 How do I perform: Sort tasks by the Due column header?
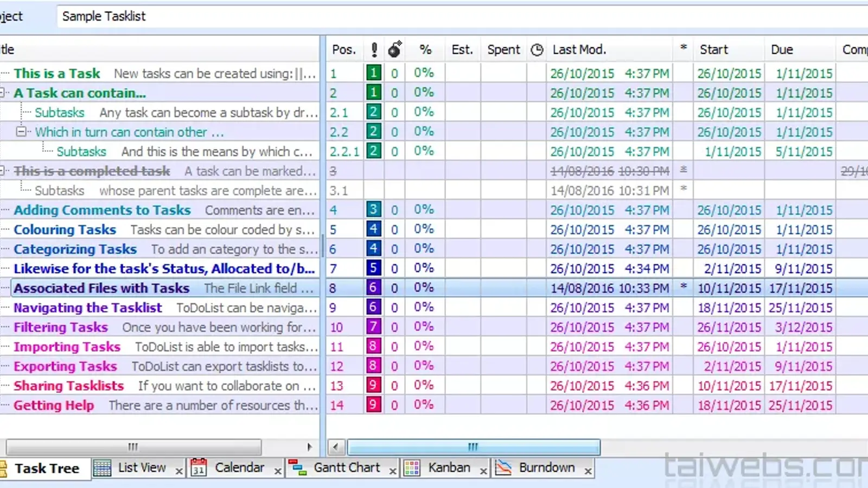781,49
